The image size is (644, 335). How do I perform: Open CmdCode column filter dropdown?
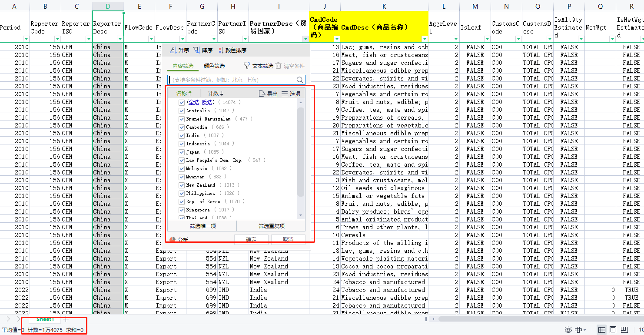point(337,39)
